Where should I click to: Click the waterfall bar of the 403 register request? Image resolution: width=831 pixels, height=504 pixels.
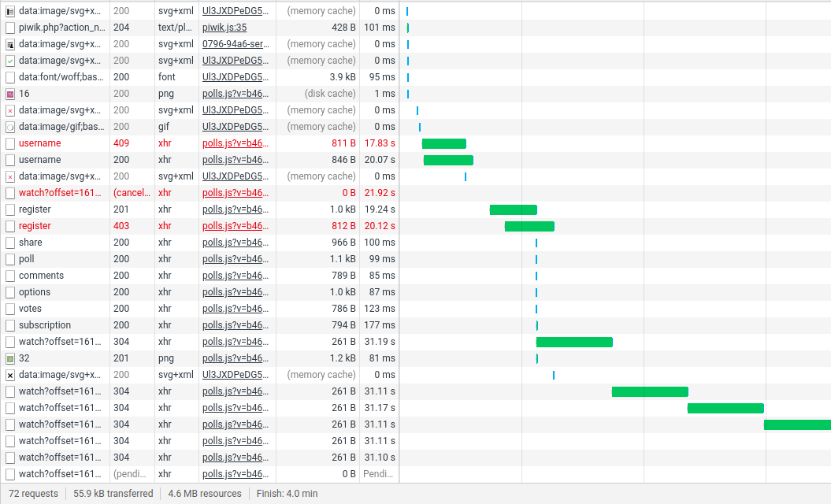pyautogui.click(x=529, y=226)
